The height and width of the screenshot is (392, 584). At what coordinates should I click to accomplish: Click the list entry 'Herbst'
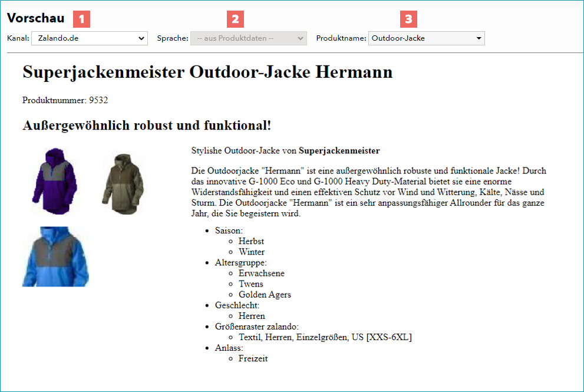(x=251, y=241)
